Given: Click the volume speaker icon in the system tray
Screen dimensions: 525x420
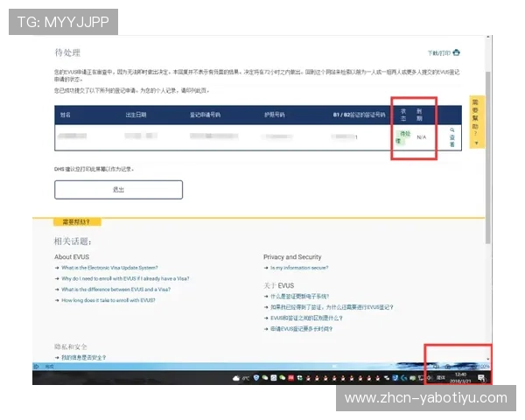Looking at the screenshot, I should pos(428,377).
